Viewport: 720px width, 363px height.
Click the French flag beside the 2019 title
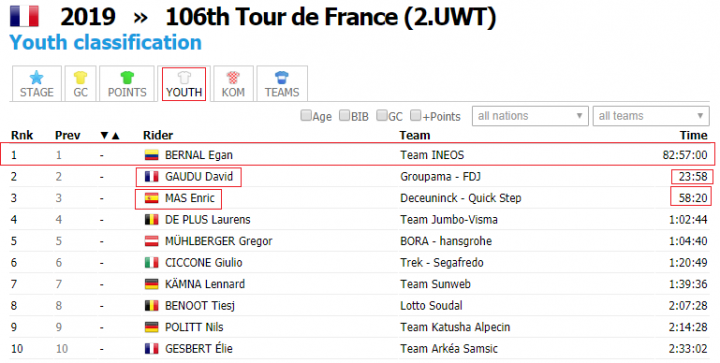[x=24, y=17]
